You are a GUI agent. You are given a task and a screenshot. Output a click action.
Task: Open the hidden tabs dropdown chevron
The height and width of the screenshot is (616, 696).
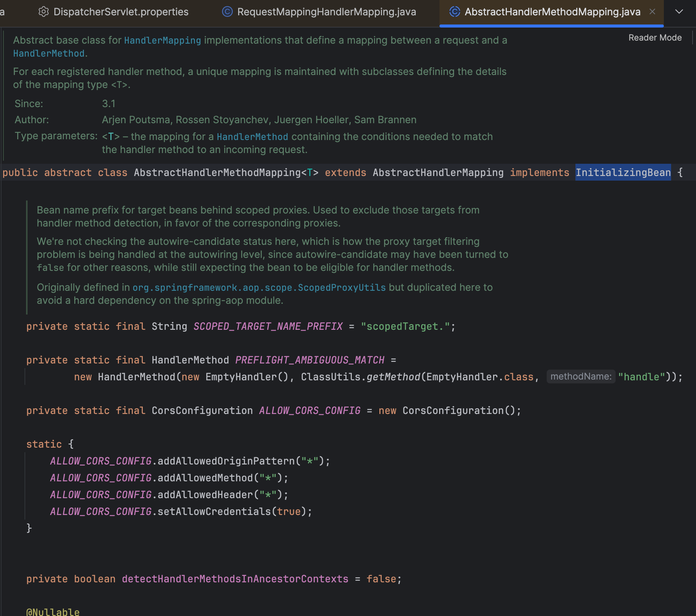point(679,12)
